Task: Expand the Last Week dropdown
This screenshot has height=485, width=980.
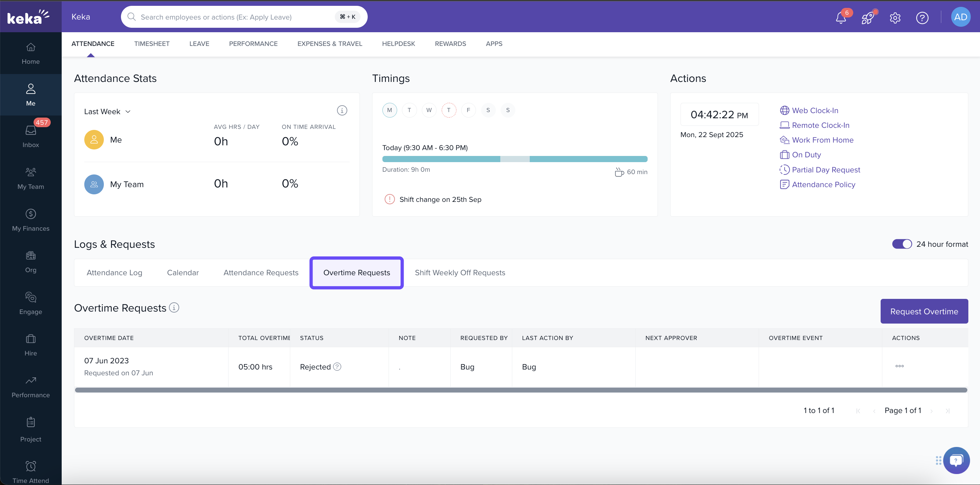Action: click(107, 111)
